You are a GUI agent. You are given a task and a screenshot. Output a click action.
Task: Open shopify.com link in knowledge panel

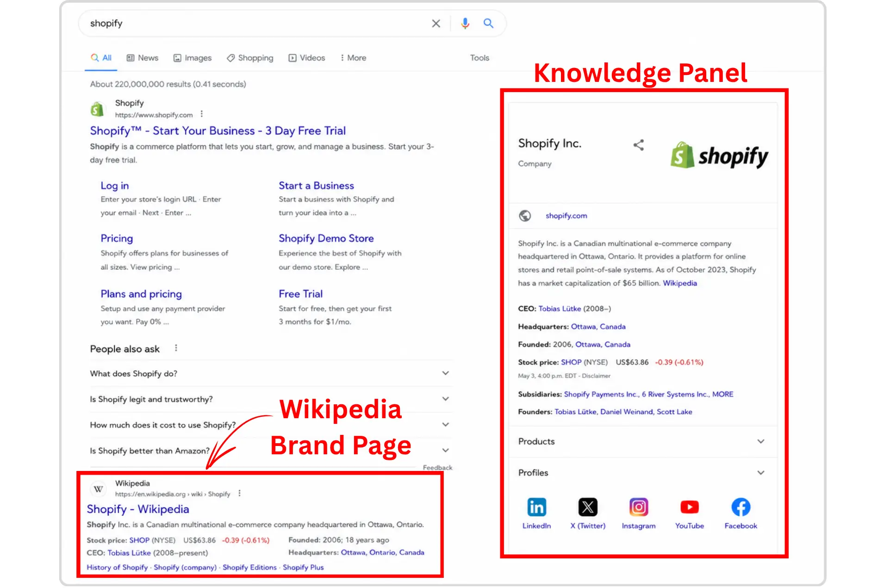point(566,216)
